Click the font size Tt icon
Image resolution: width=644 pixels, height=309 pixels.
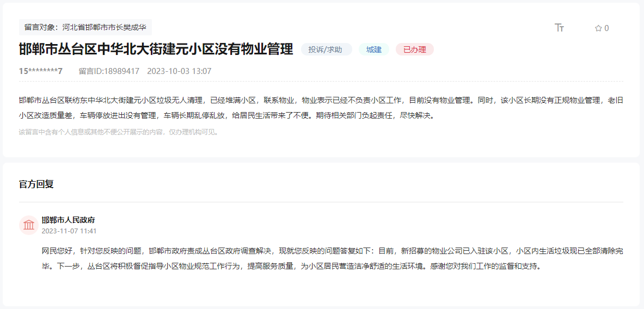pyautogui.click(x=559, y=28)
